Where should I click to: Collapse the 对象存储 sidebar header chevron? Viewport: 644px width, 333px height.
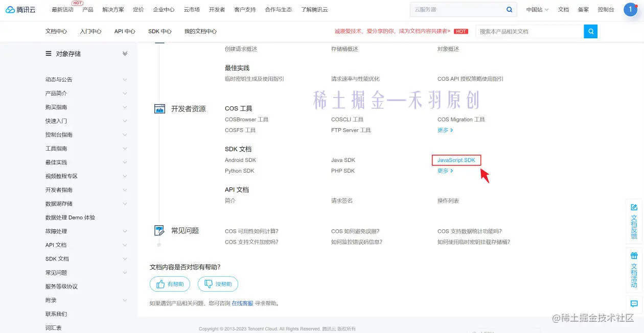(x=125, y=54)
